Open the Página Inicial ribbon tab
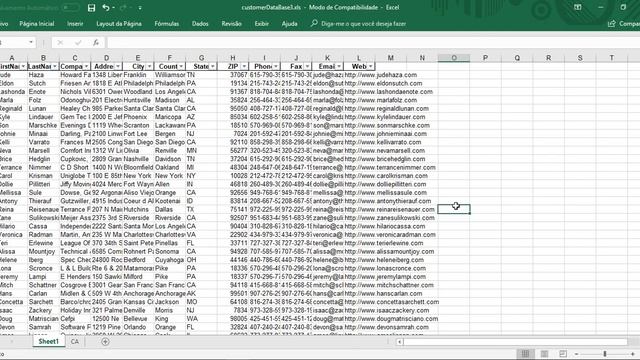 pos(37,24)
